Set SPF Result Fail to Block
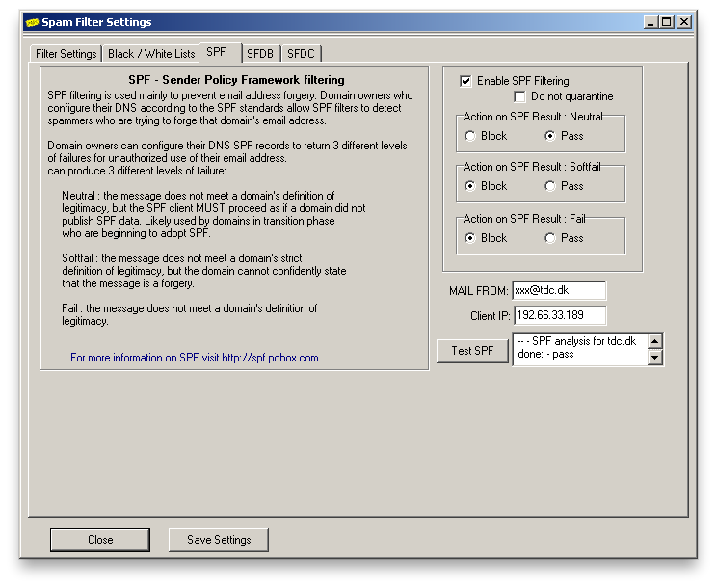 coord(470,238)
